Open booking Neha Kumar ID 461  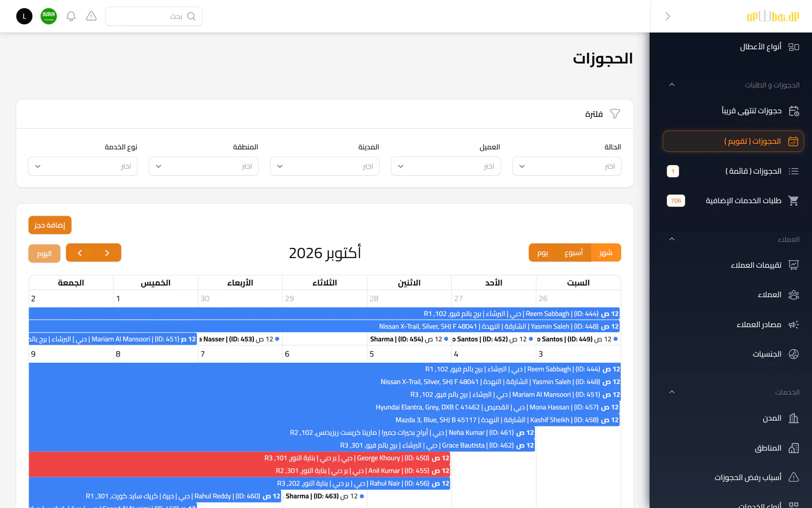point(282,433)
